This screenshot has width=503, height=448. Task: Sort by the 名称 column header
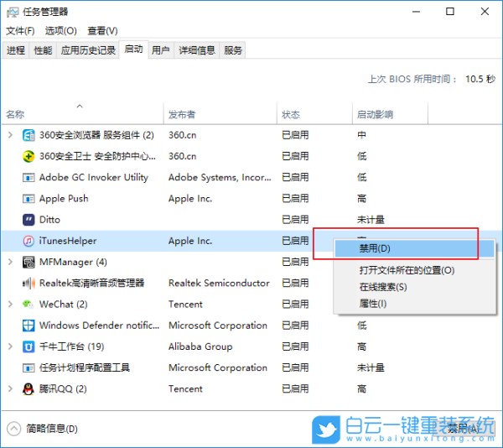click(x=83, y=113)
